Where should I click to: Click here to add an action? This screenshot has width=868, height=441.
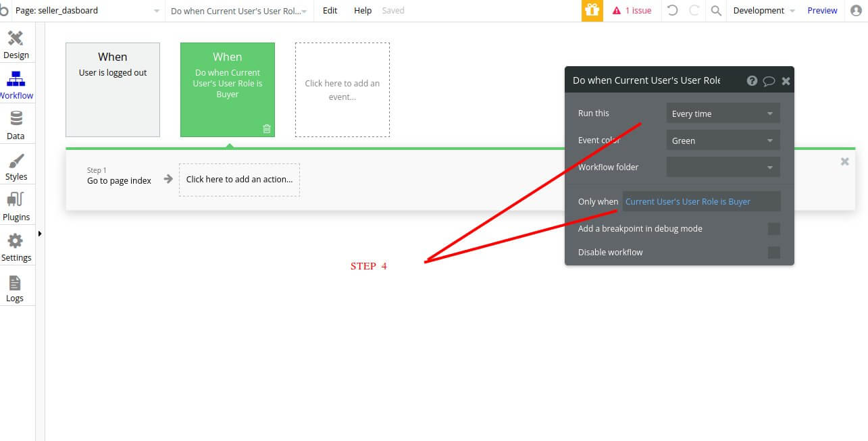(x=239, y=180)
